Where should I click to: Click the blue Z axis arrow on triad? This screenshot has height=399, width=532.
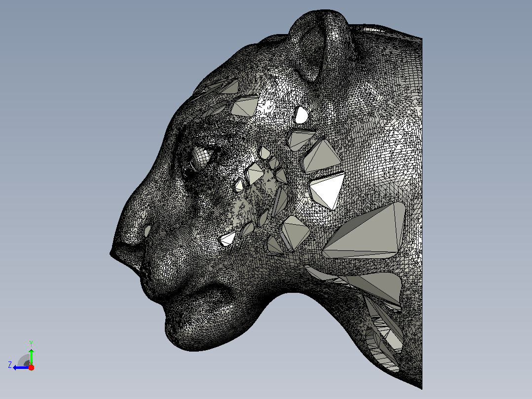click(x=21, y=367)
